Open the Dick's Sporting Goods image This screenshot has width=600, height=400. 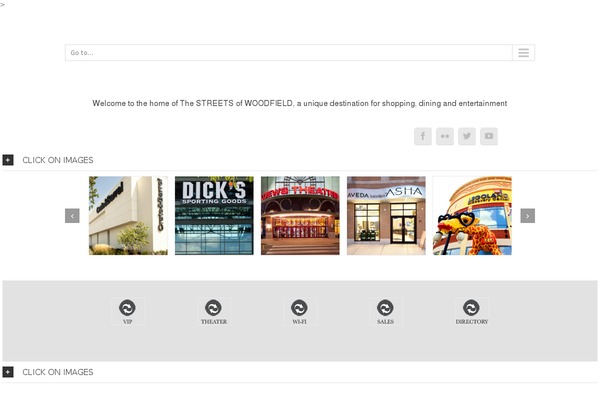pyautogui.click(x=214, y=216)
